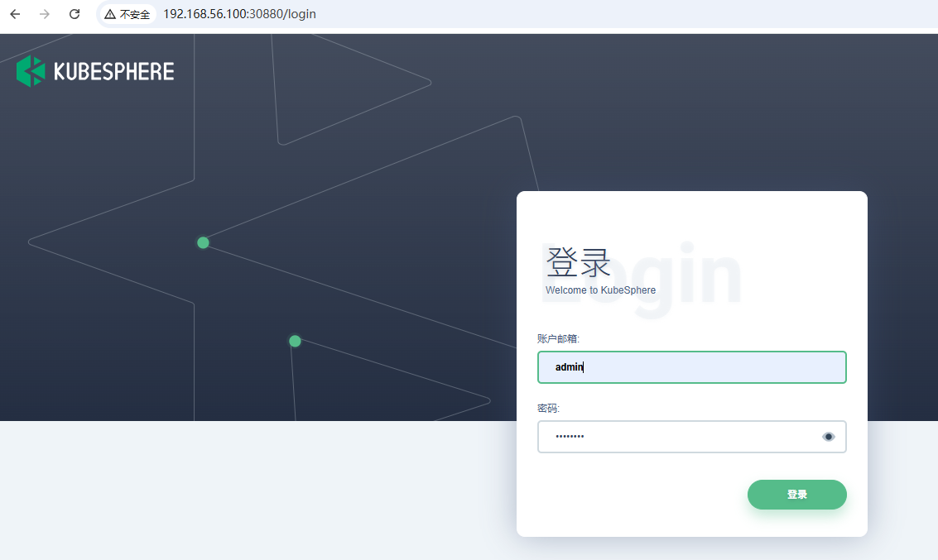Click the green 登录 button
The height and width of the screenshot is (560, 938).
pyautogui.click(x=796, y=495)
